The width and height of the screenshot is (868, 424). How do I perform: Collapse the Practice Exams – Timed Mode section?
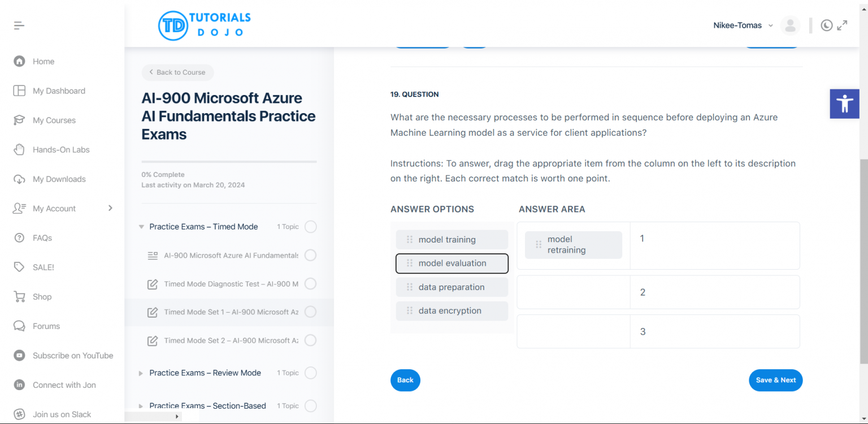(x=141, y=226)
